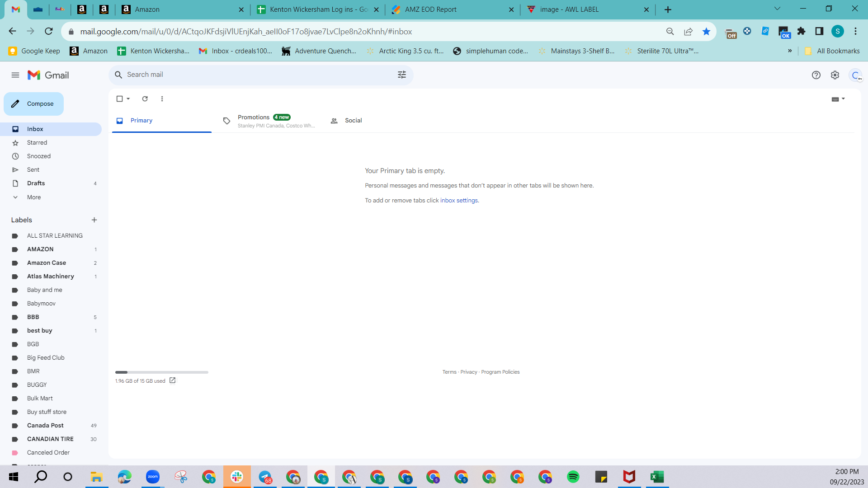The height and width of the screenshot is (488, 868).
Task: Show all bookmarks overflow chevron
Action: pos(790,51)
